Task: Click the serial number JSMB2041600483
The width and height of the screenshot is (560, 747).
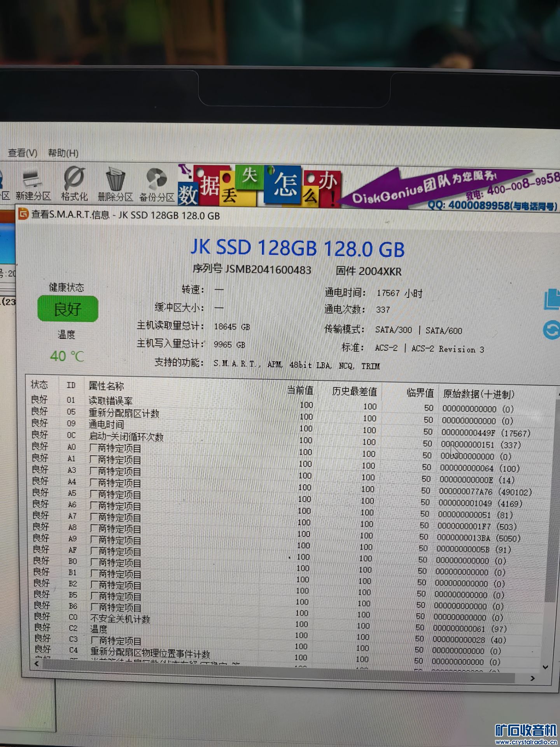Action: coord(268,270)
